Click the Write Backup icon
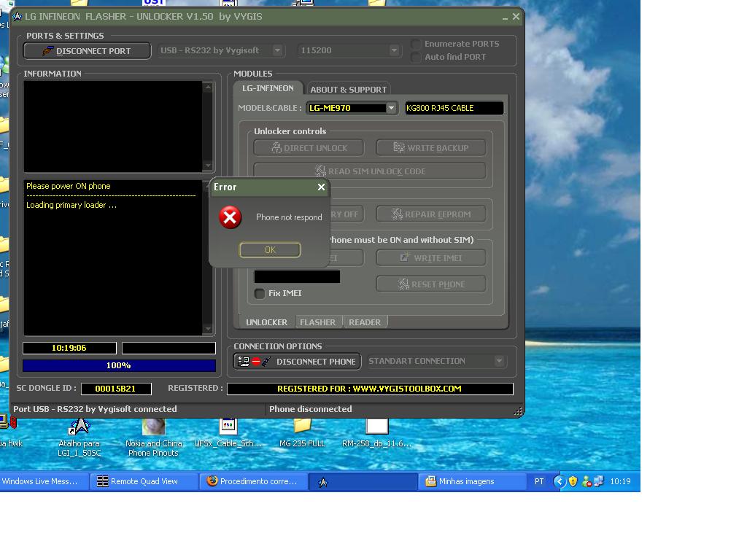Screen dimensions: 747x560 click(x=399, y=147)
